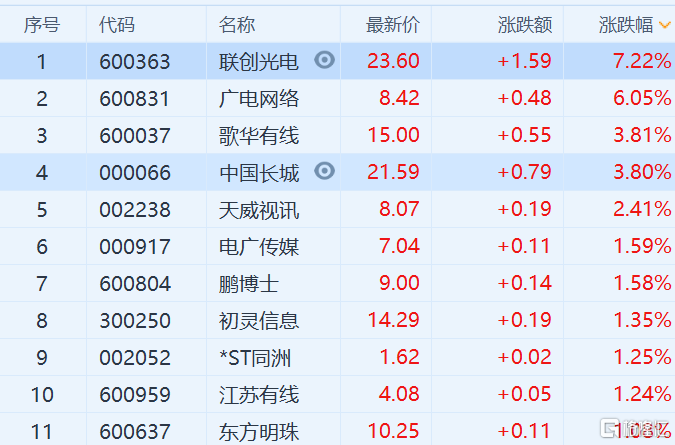Select stock code 002052
The image size is (675, 445).
135,358
